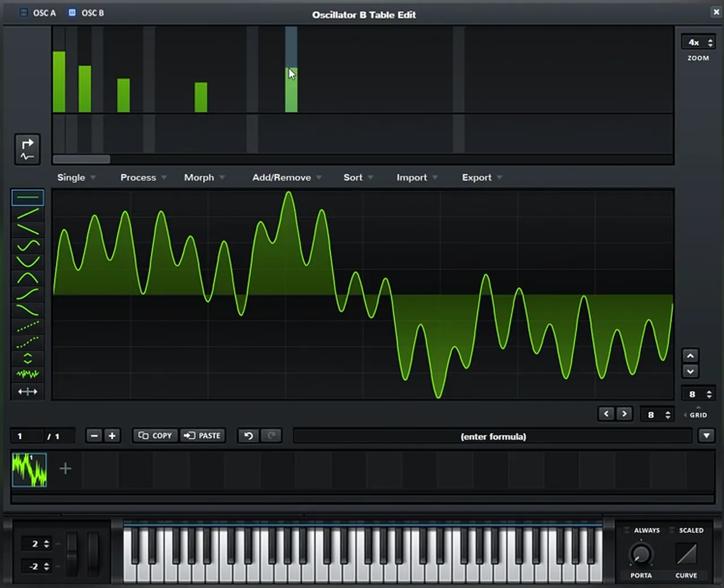
Task: Remove a frame with minus button
Action: pyautogui.click(x=94, y=435)
